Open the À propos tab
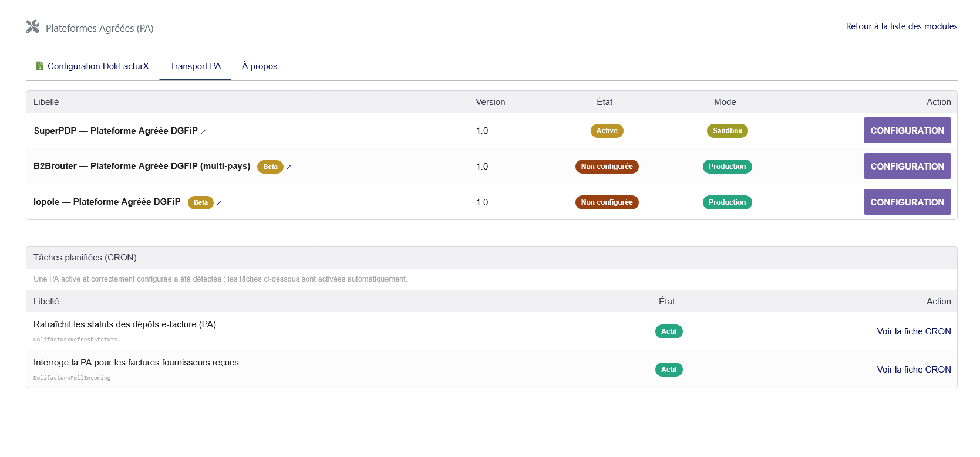980x457 pixels. pyautogui.click(x=260, y=66)
